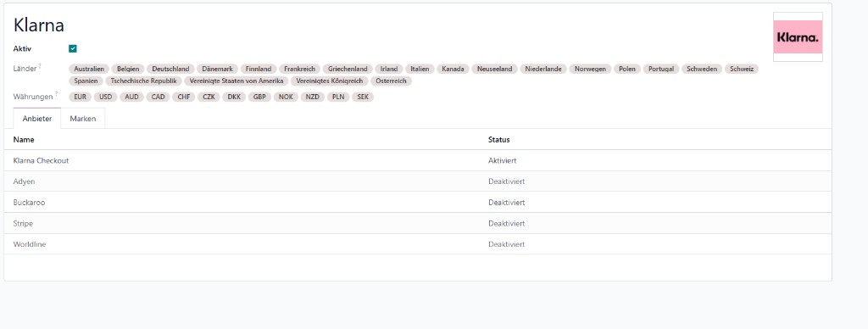Click the Deaktiviert status of Stripe

pyautogui.click(x=507, y=223)
